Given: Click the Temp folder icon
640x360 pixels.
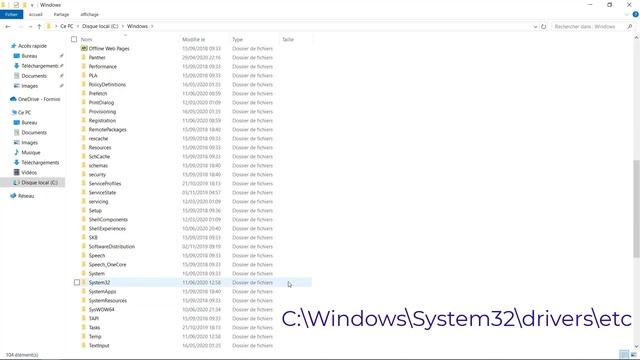Looking at the screenshot, I should tap(84, 336).
